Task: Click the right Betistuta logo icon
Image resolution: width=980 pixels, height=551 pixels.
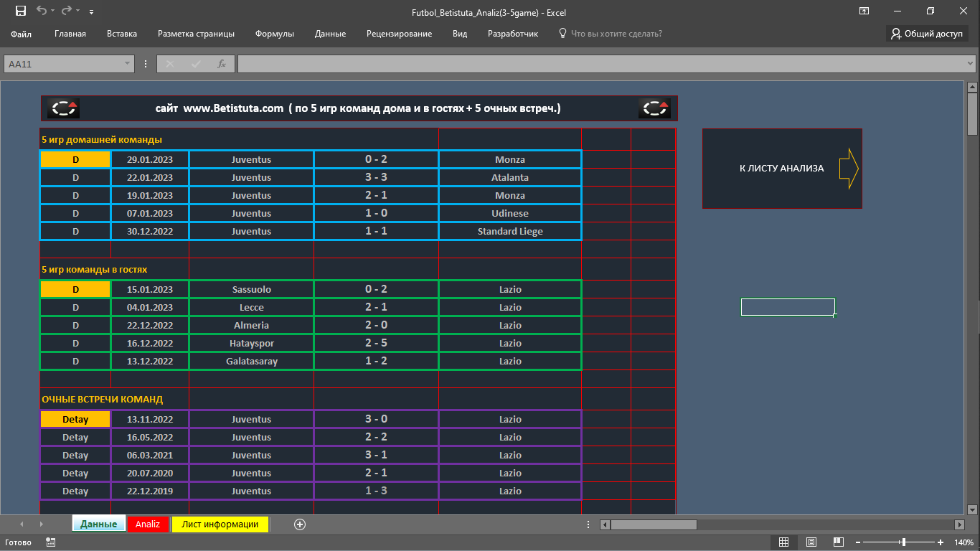Action: coord(654,108)
